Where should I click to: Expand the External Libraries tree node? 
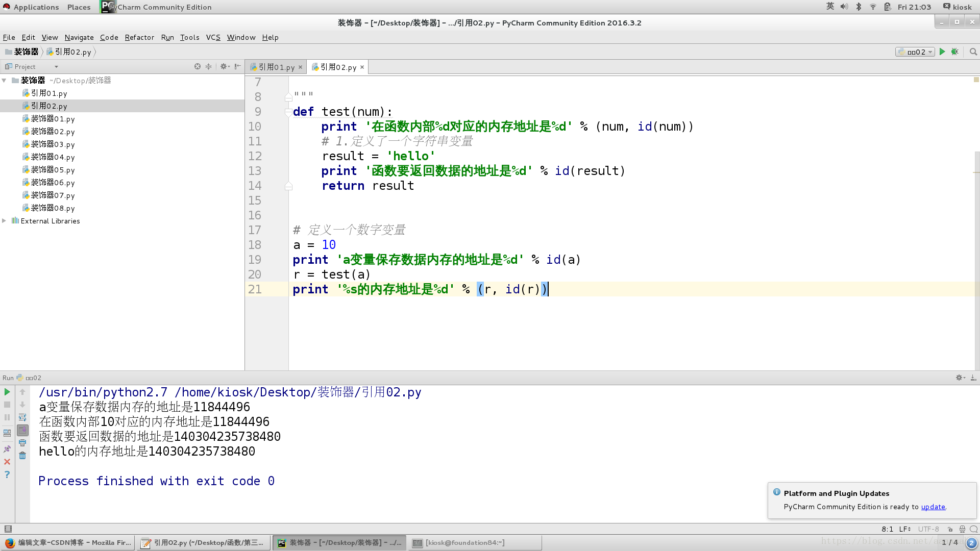[x=4, y=221]
